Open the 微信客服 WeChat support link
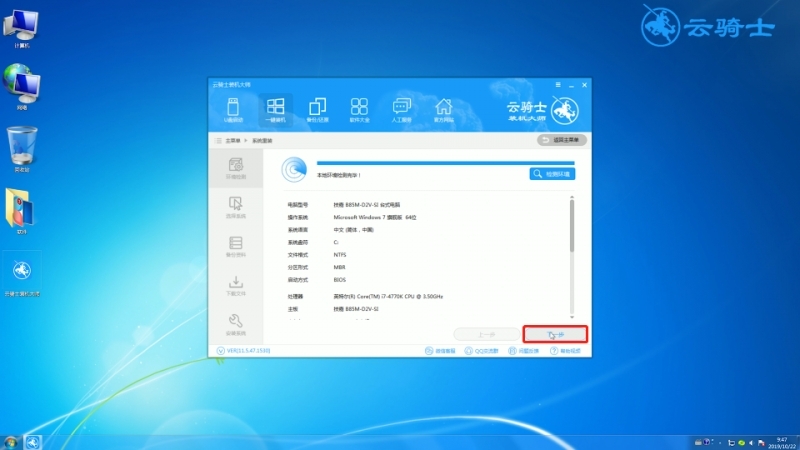The height and width of the screenshot is (450, 800). (x=440, y=351)
